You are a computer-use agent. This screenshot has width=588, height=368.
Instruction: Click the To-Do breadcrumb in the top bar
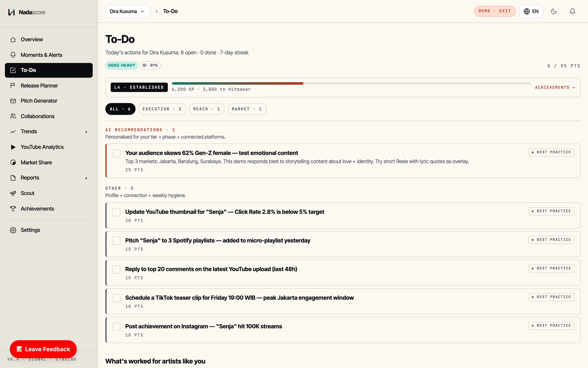pos(170,11)
